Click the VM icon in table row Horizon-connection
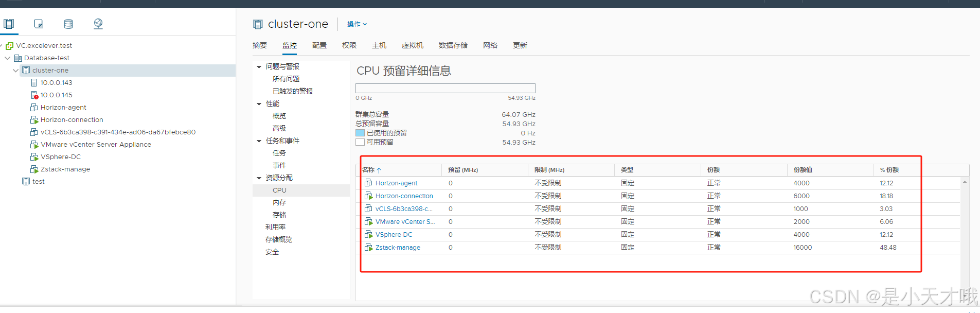Viewport: 980px width, 313px height. point(368,196)
